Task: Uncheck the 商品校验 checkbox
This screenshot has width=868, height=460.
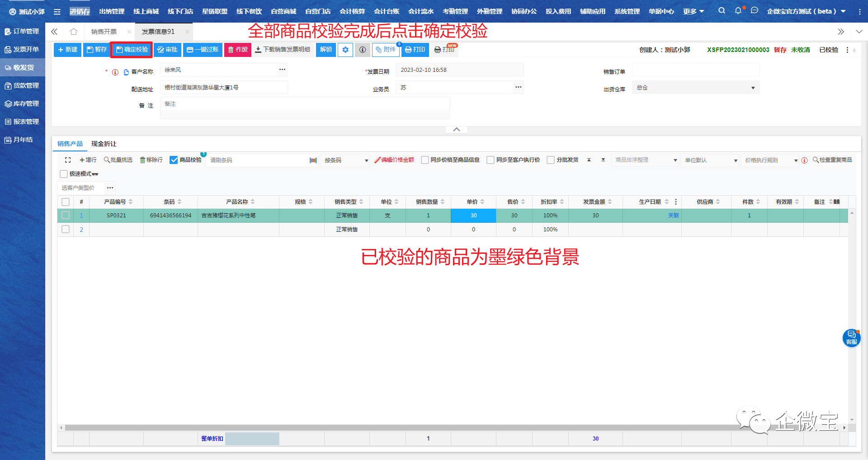Action: tap(174, 160)
